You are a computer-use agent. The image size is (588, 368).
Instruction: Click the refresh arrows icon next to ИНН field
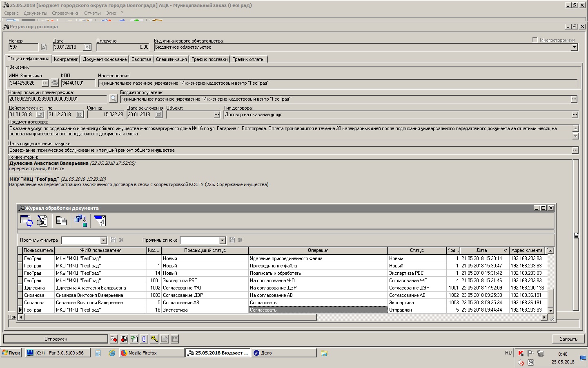click(x=55, y=83)
